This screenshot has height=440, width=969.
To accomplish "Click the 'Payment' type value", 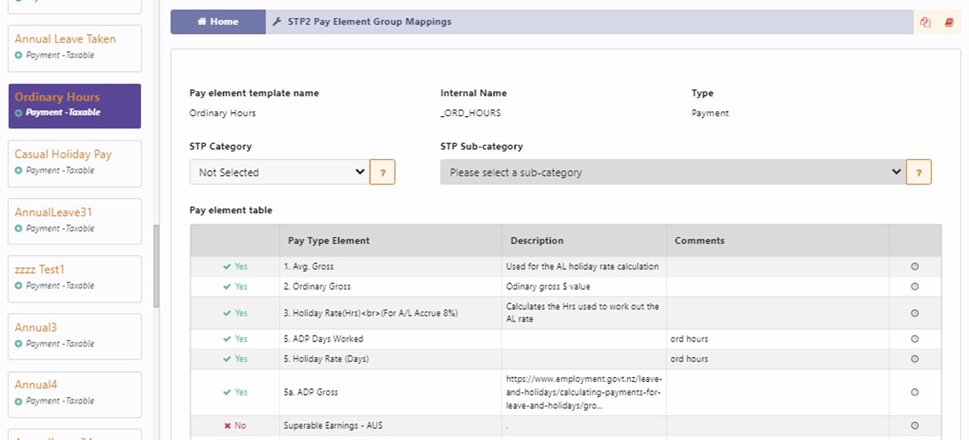I will [x=710, y=113].
